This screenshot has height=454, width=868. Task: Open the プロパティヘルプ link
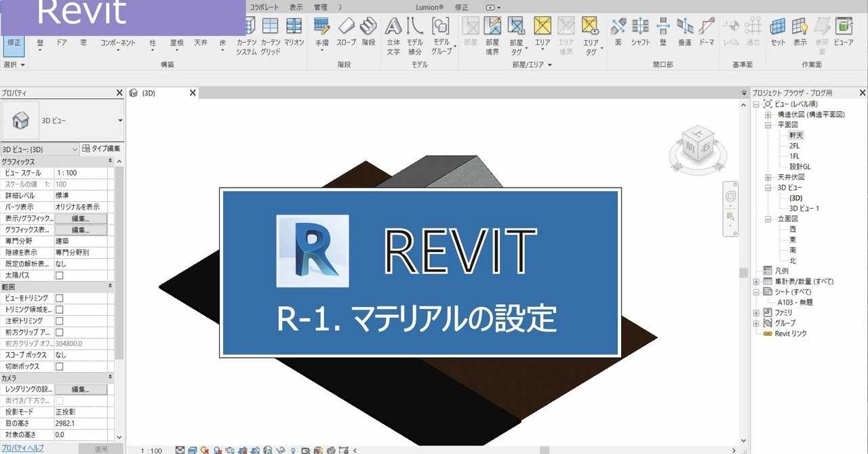click(22, 449)
